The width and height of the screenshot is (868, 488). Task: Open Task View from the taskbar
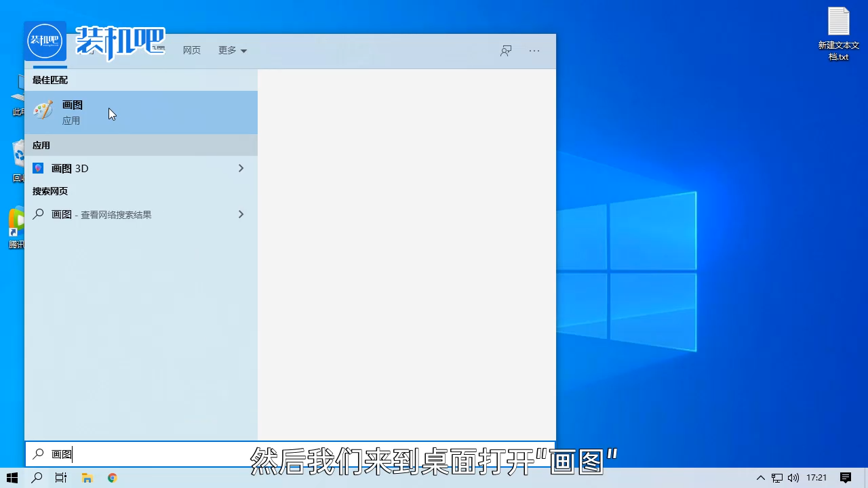60,478
